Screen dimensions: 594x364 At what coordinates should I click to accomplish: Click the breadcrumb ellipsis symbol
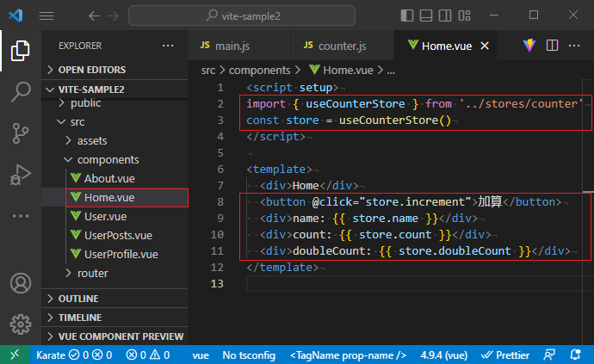coord(391,71)
